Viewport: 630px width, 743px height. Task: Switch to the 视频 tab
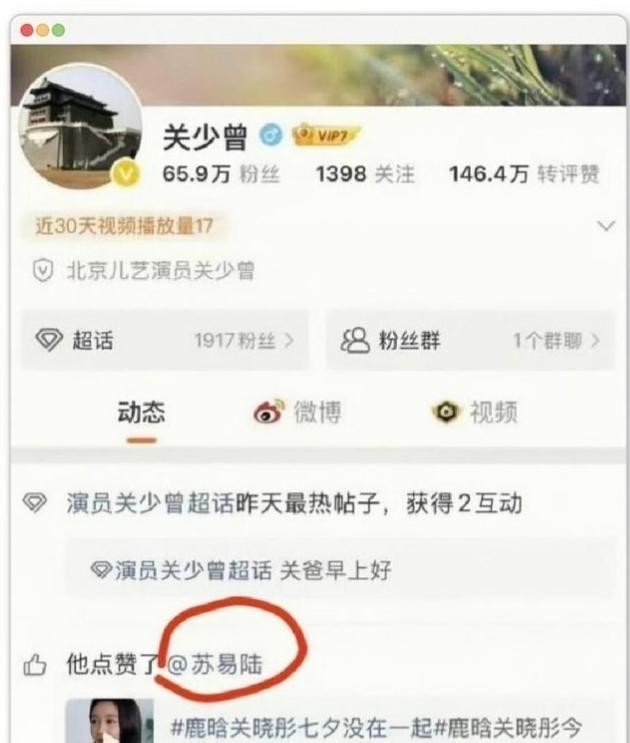493,412
